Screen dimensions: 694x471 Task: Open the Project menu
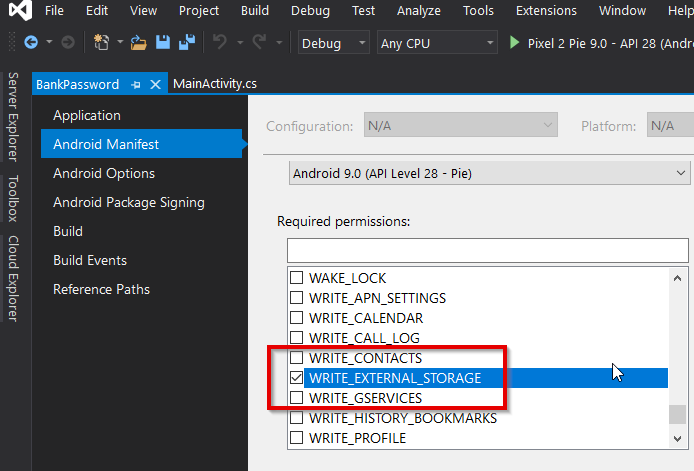199,10
